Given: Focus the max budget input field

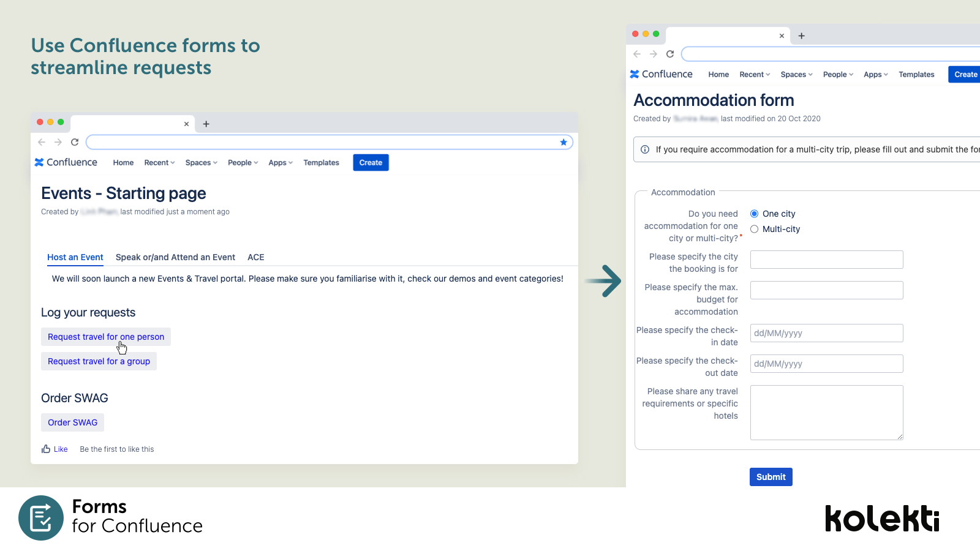Looking at the screenshot, I should 826,290.
